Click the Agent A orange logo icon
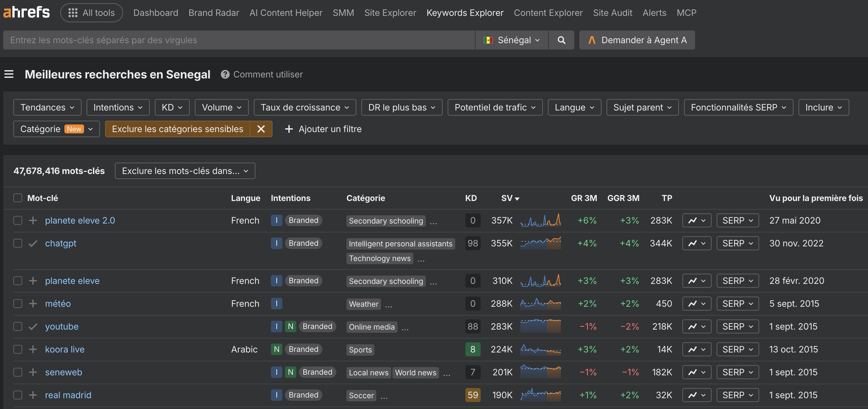Image resolution: width=868 pixels, height=409 pixels. [x=592, y=40]
